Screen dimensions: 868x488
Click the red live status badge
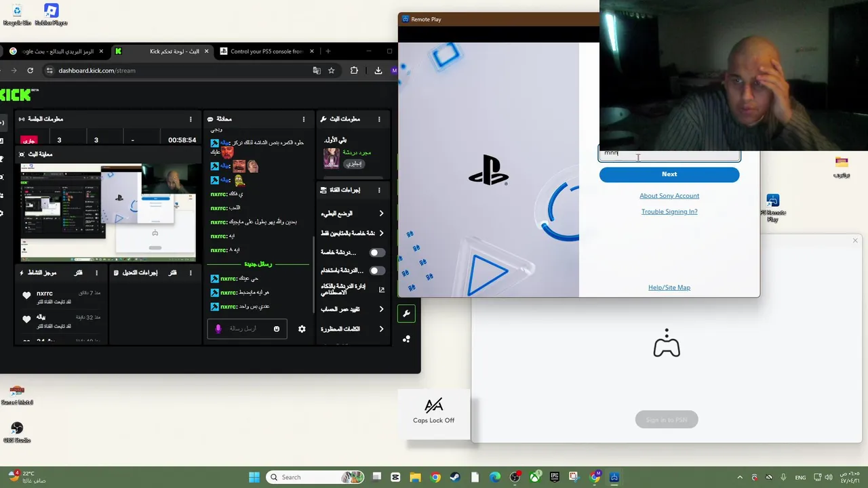pos(28,140)
